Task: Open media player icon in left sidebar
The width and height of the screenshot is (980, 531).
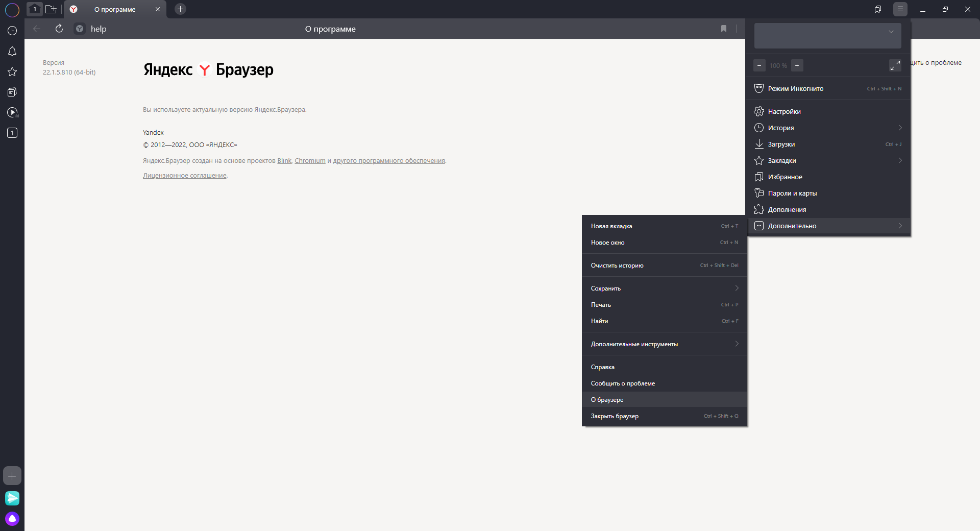Action: coord(12,112)
